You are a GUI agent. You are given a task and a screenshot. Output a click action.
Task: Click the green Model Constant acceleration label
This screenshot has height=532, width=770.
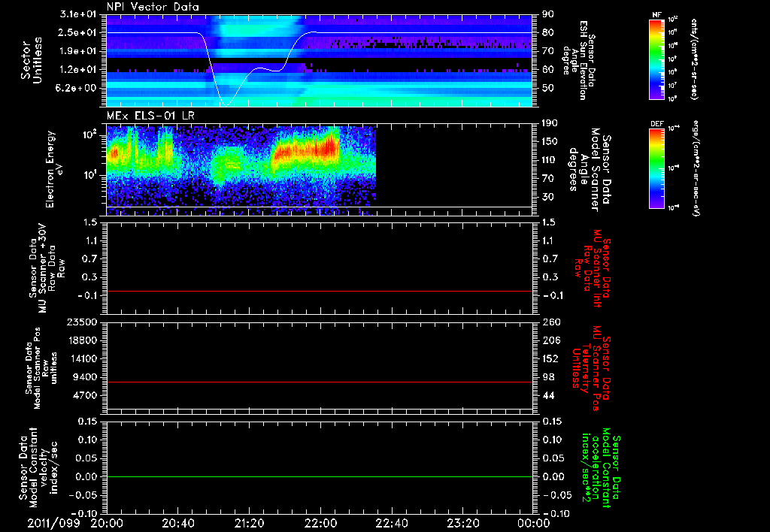[600, 467]
